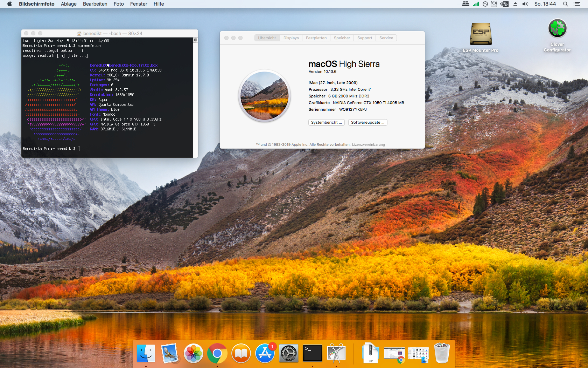Image resolution: width=588 pixels, height=368 pixels.
Task: Click the Softwareupdate button
Action: pos(367,122)
